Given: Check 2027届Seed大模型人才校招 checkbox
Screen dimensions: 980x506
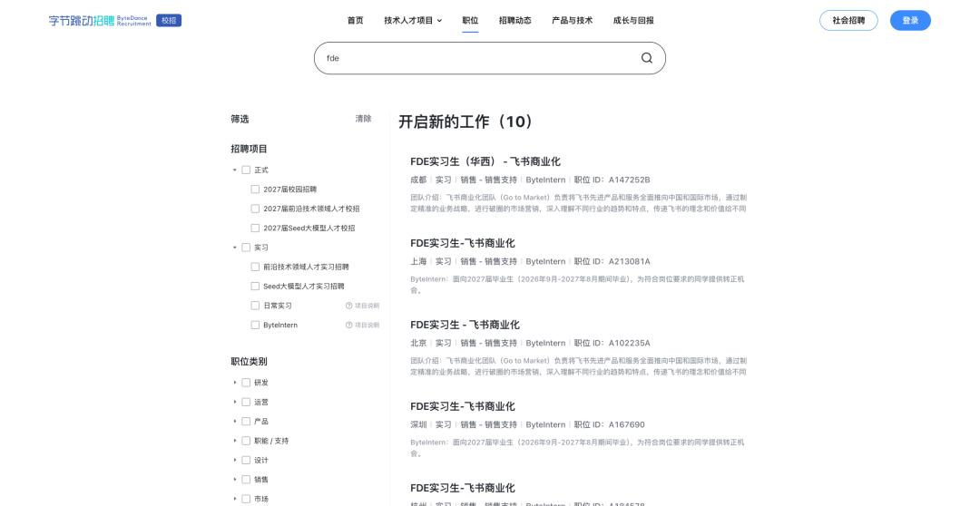Looking at the screenshot, I should (x=255, y=228).
